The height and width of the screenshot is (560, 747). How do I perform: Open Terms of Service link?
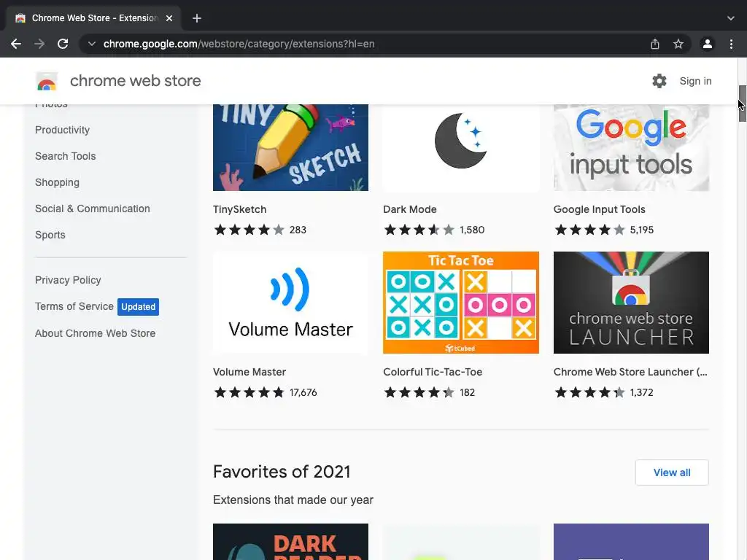click(x=74, y=306)
